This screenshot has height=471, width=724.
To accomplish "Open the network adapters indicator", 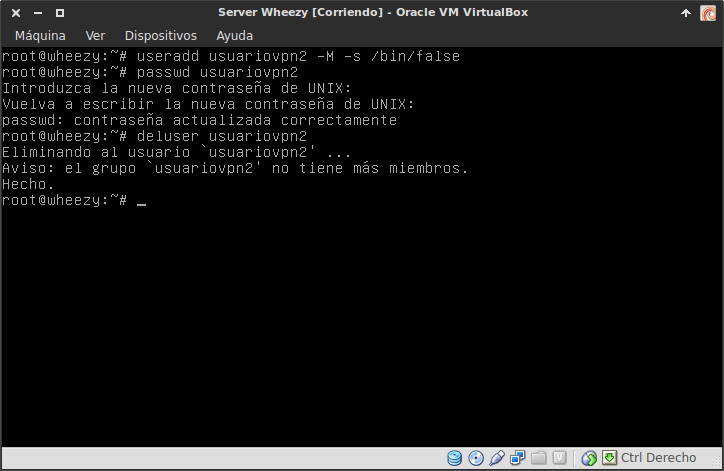I will tap(518, 459).
